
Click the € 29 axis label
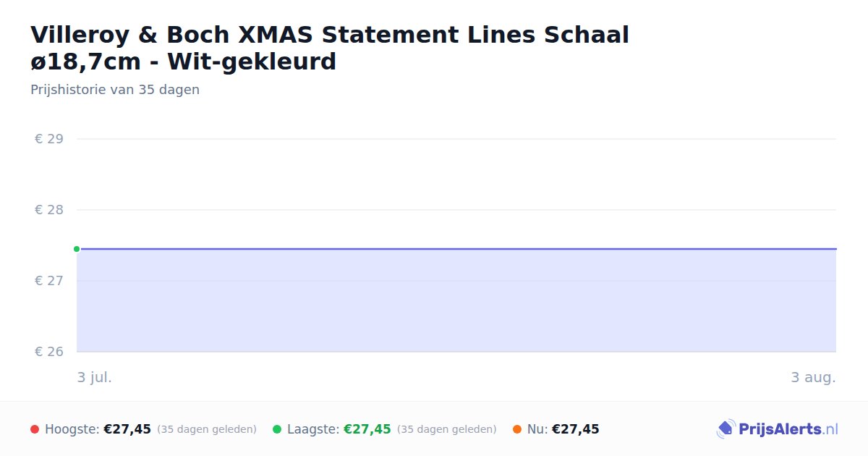[x=49, y=139]
